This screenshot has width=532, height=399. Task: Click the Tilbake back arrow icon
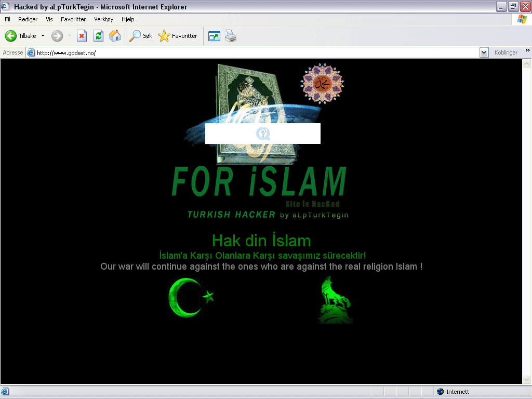click(11, 36)
